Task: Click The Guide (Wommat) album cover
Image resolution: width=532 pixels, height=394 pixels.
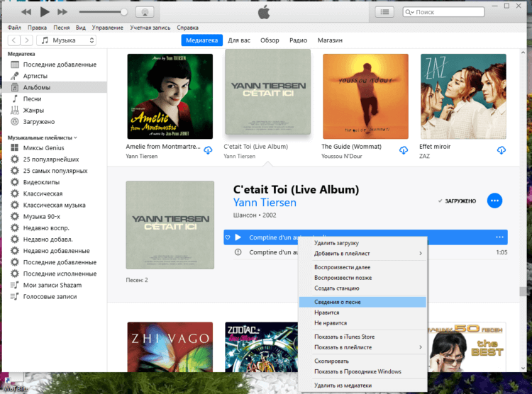Action: 365,96
